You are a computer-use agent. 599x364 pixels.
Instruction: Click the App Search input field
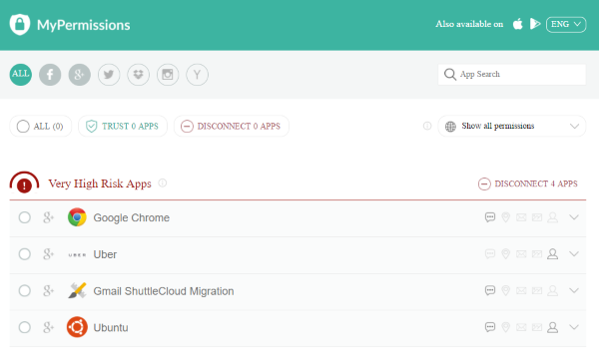[512, 75]
